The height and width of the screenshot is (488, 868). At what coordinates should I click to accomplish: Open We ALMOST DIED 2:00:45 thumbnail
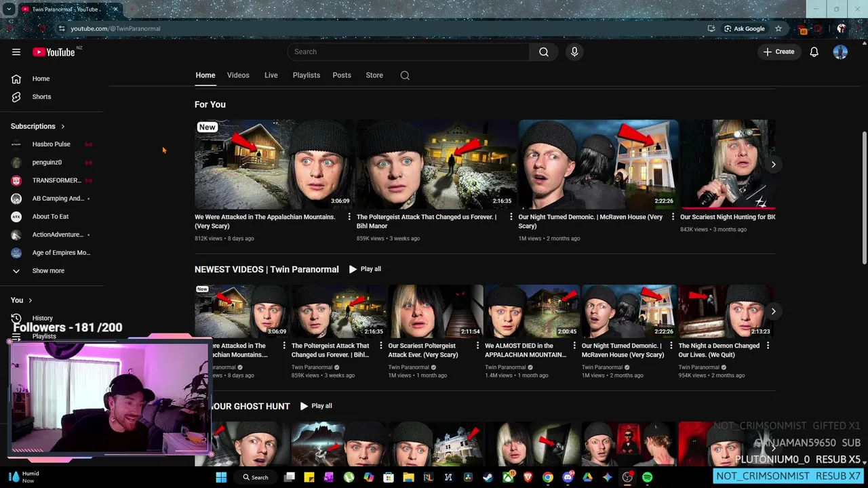[x=532, y=311]
